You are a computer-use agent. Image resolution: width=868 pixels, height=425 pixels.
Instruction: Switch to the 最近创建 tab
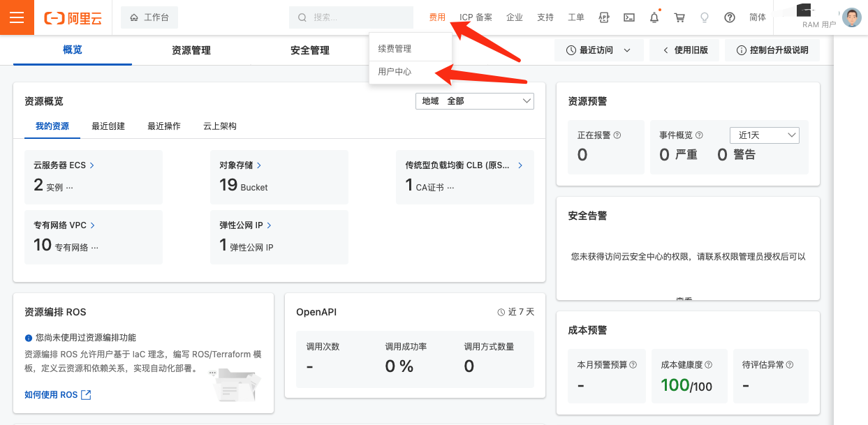[108, 126]
